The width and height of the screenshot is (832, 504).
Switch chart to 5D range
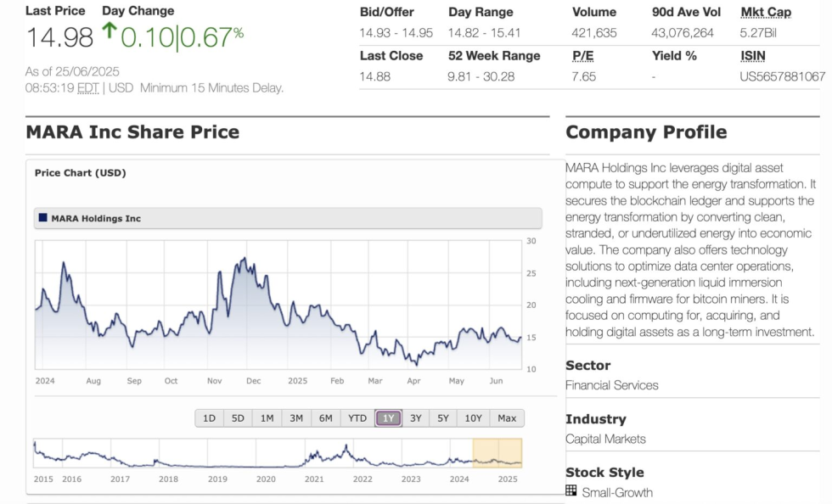pos(238,417)
